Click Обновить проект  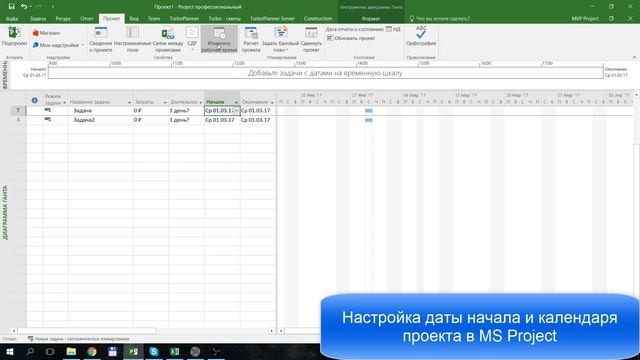click(x=351, y=38)
